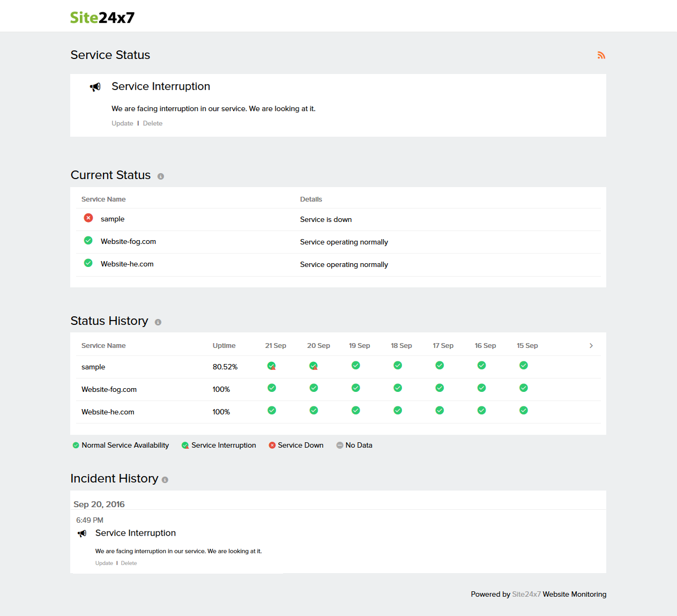Image resolution: width=677 pixels, height=616 pixels.
Task: Click sample's 20 Sep interruption icon
Action: [314, 366]
